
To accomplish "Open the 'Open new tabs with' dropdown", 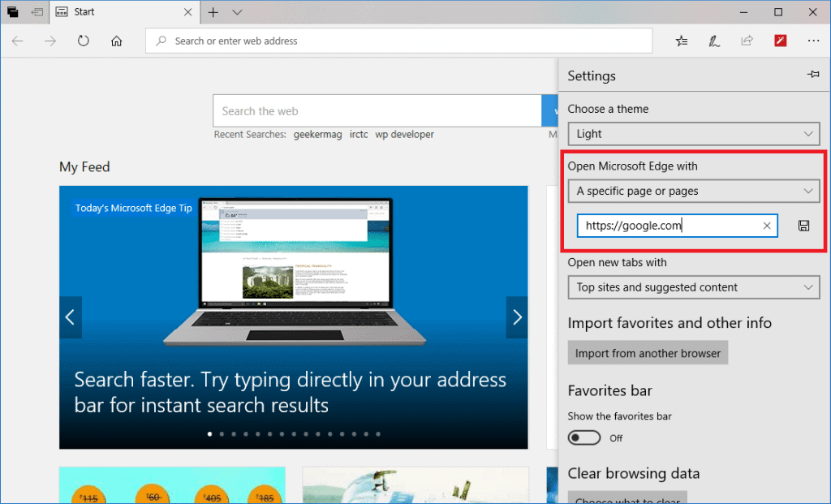I will tap(694, 287).
